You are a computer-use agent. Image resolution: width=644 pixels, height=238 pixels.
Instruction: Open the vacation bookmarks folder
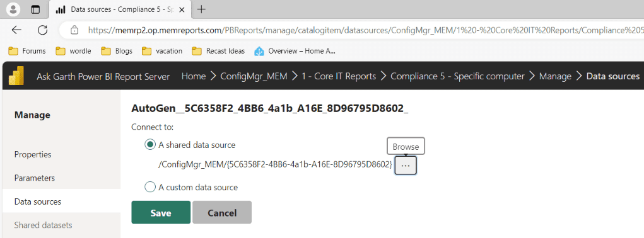click(x=162, y=51)
